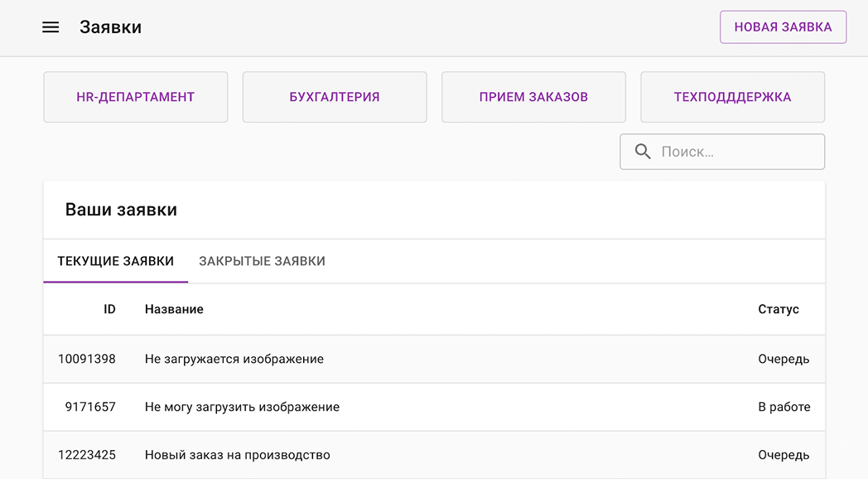Open the hamburger navigation menu

(51, 27)
